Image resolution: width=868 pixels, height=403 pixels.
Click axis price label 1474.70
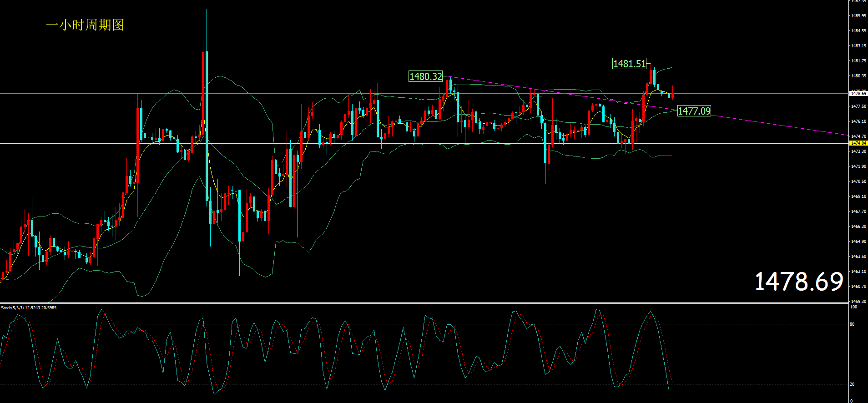coord(858,136)
